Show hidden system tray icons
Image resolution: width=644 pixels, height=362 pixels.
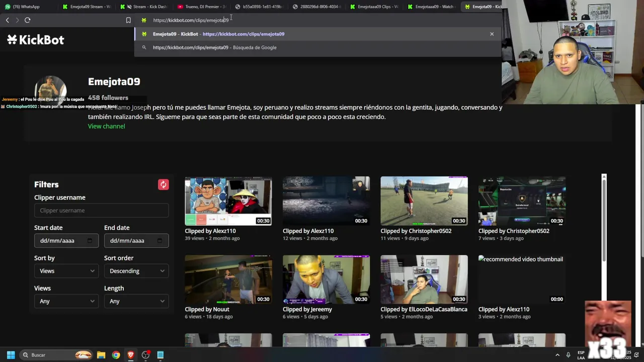coord(557,355)
